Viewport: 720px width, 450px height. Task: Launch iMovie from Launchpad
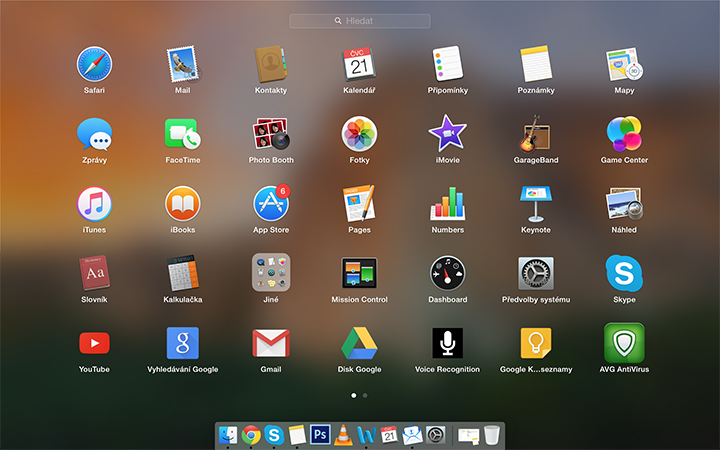(x=447, y=133)
